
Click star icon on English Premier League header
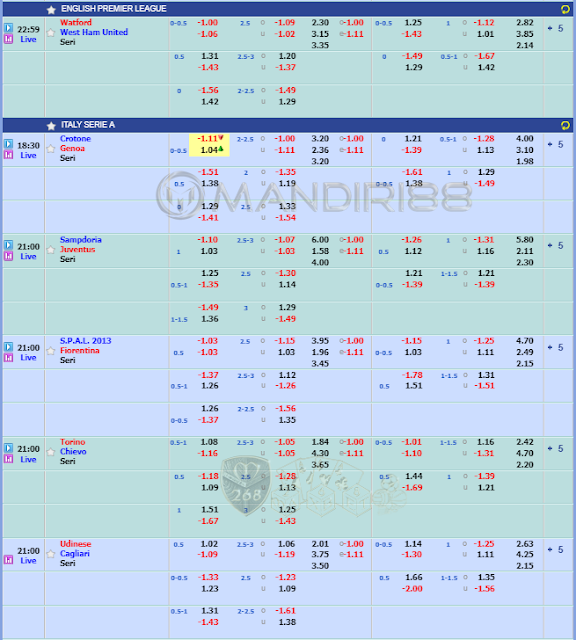click(x=51, y=9)
